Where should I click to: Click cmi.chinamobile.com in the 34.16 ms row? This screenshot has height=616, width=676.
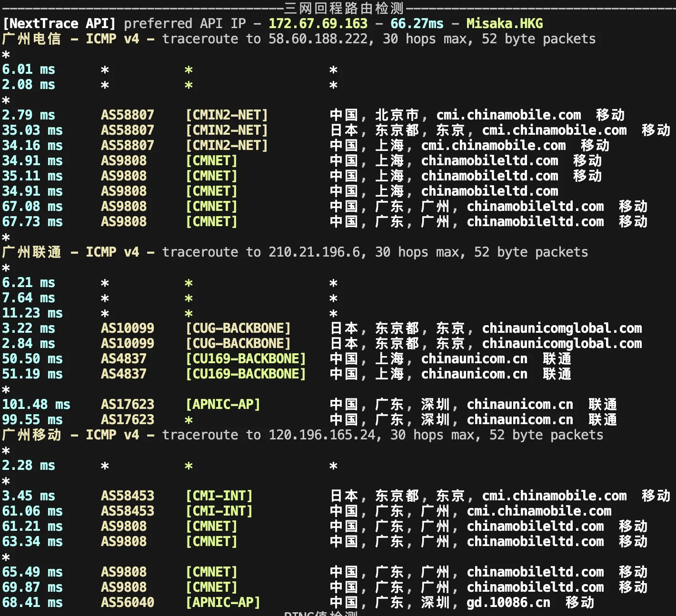pos(494,145)
